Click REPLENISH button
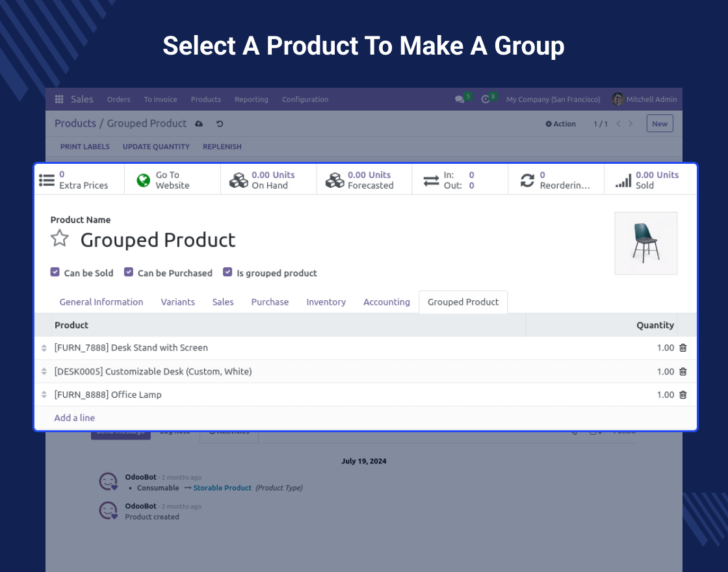The height and width of the screenshot is (572, 728). coord(222,147)
